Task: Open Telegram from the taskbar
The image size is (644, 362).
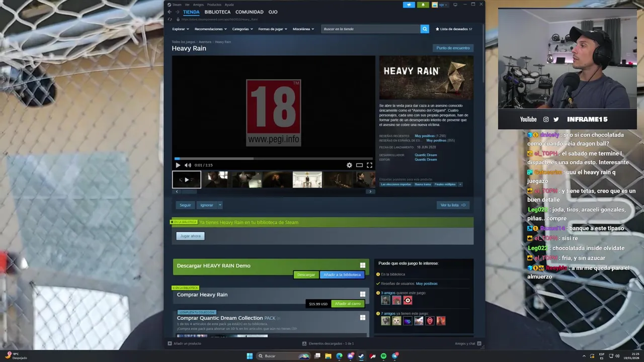Action: pos(395,356)
